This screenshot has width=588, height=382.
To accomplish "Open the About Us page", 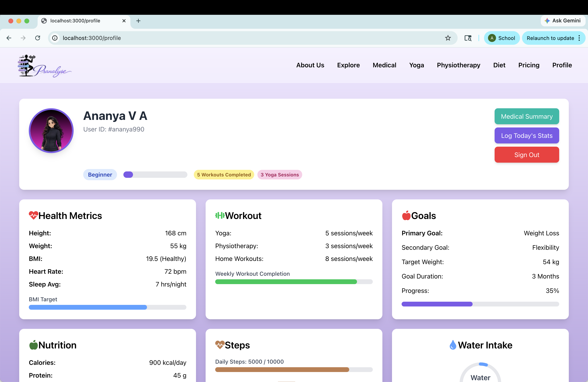I will [310, 65].
